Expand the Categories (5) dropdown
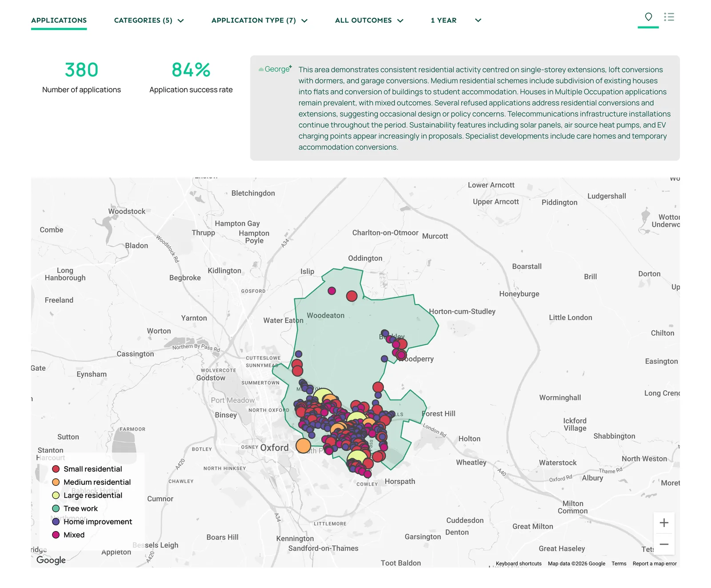 tap(149, 20)
